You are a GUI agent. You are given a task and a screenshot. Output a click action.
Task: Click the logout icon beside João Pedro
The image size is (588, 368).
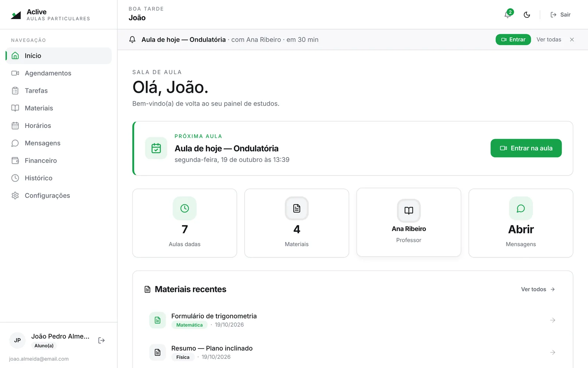(x=101, y=340)
